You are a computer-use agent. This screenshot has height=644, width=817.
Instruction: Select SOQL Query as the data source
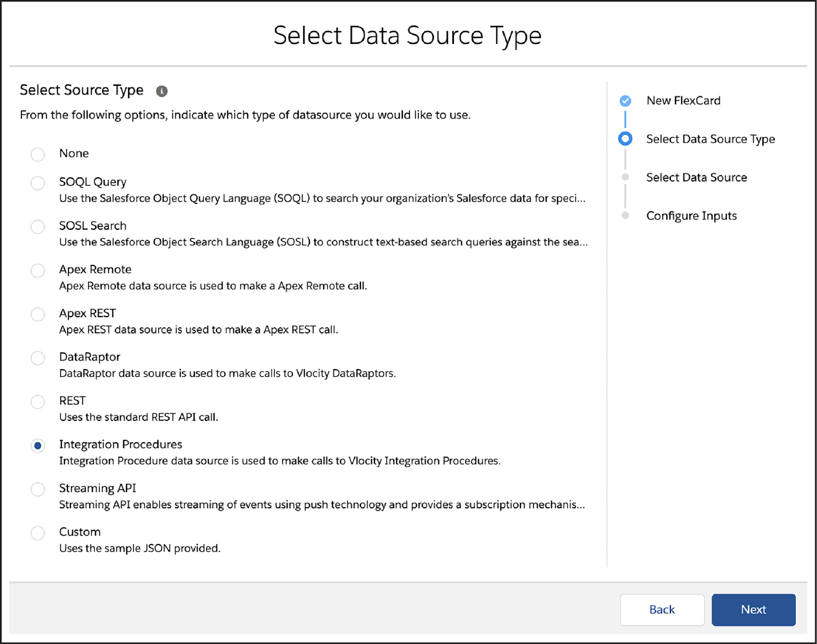(x=37, y=183)
